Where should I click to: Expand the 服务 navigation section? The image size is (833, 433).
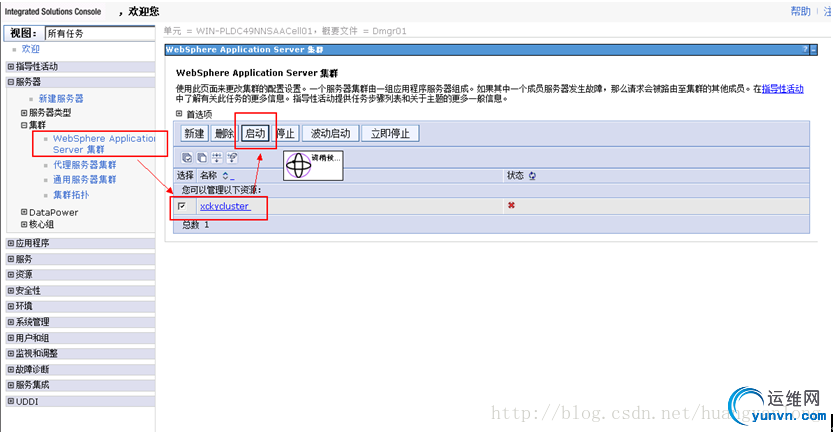click(11, 259)
